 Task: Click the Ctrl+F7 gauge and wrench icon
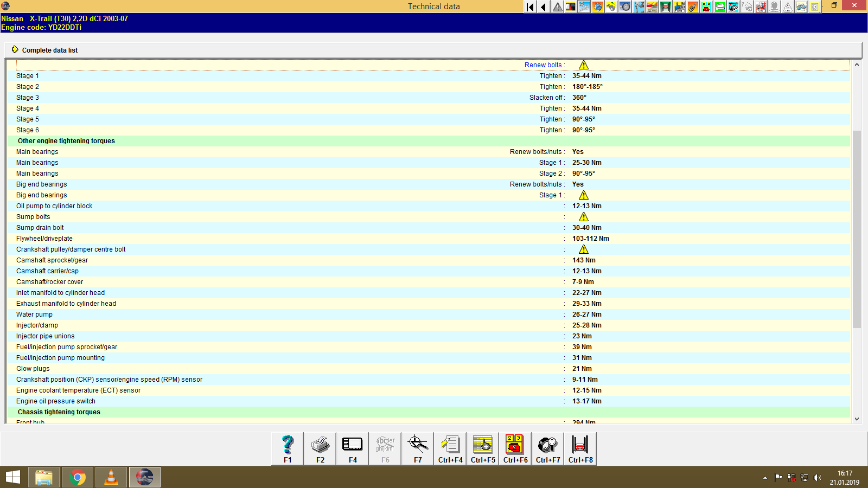click(x=547, y=448)
